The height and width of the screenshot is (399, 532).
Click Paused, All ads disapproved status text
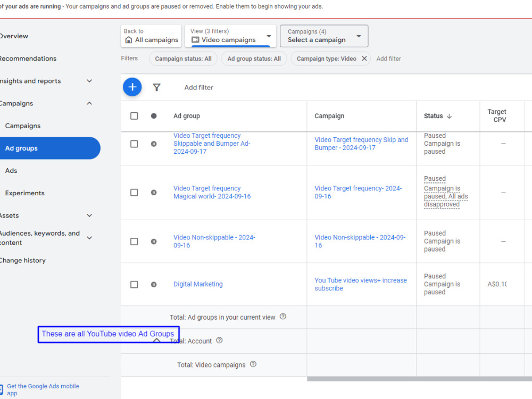tap(445, 192)
